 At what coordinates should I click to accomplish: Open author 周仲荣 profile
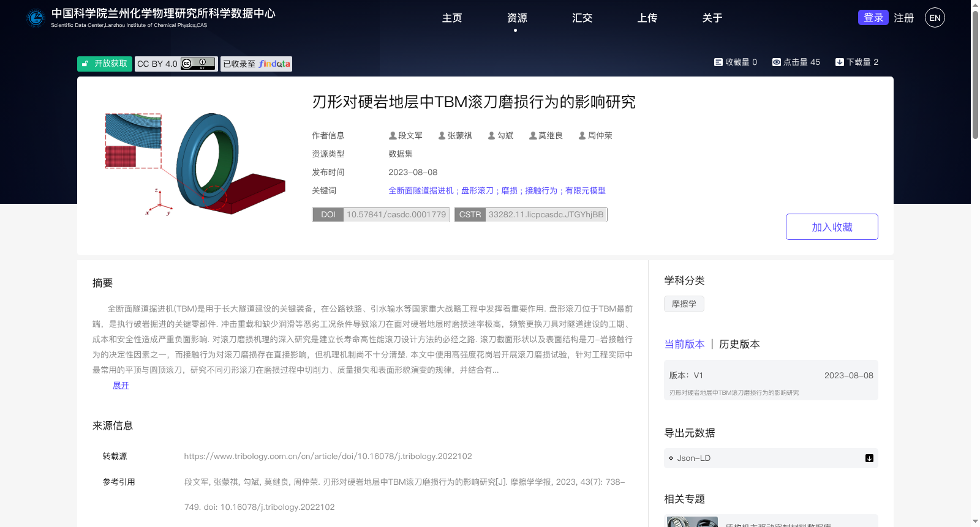click(x=600, y=135)
